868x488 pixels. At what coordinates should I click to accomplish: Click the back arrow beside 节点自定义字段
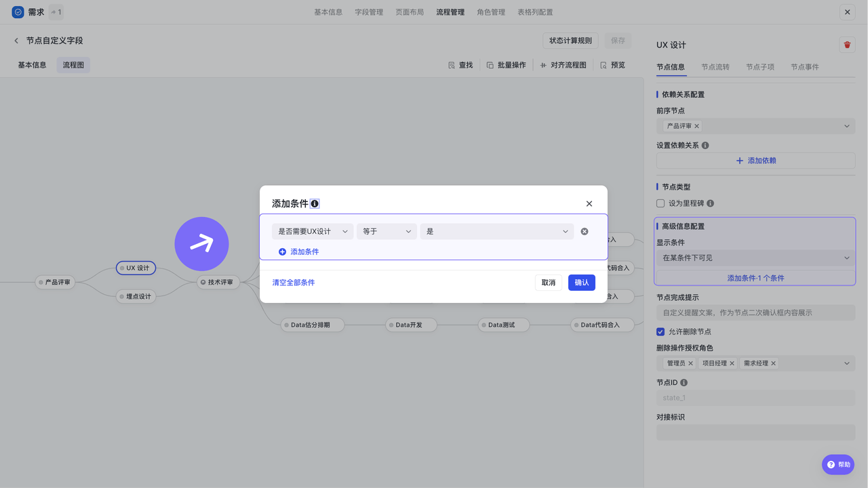(x=16, y=41)
